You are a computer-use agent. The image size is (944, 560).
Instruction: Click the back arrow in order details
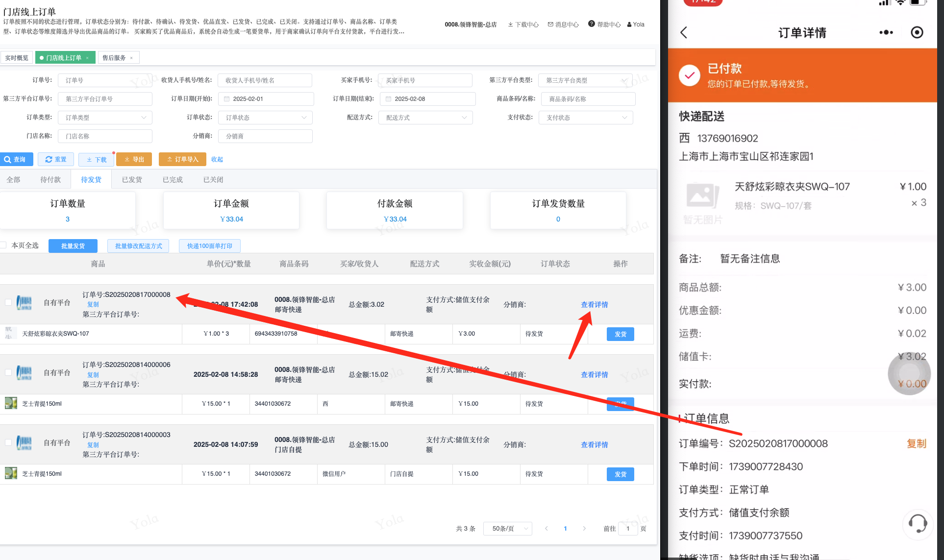684,33
